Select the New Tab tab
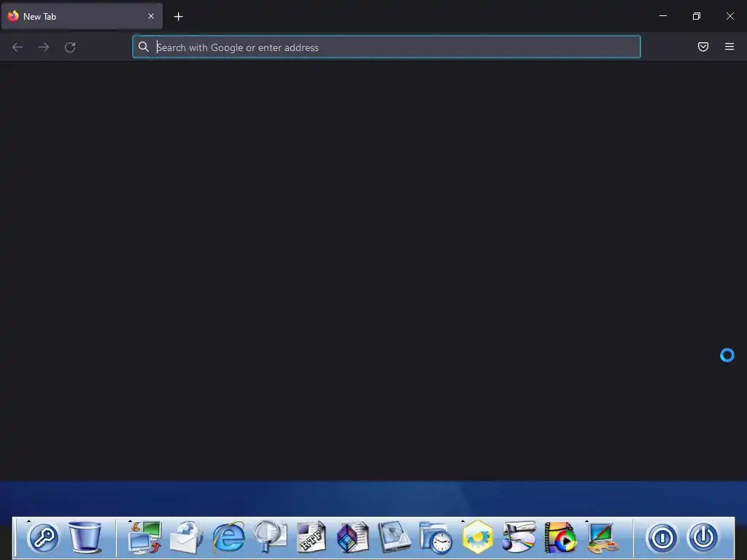 [x=82, y=16]
